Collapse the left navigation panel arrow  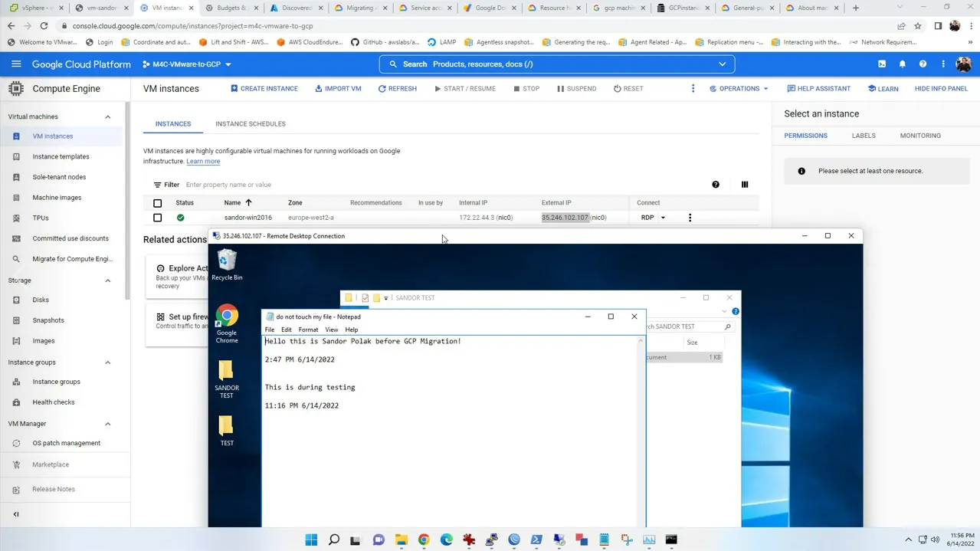point(16,514)
